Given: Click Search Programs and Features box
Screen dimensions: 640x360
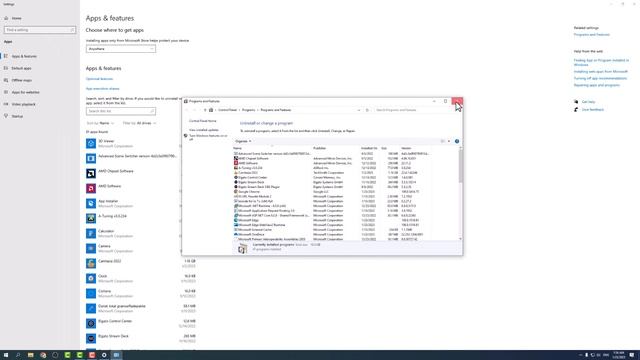Looking at the screenshot, I should 415,110.
